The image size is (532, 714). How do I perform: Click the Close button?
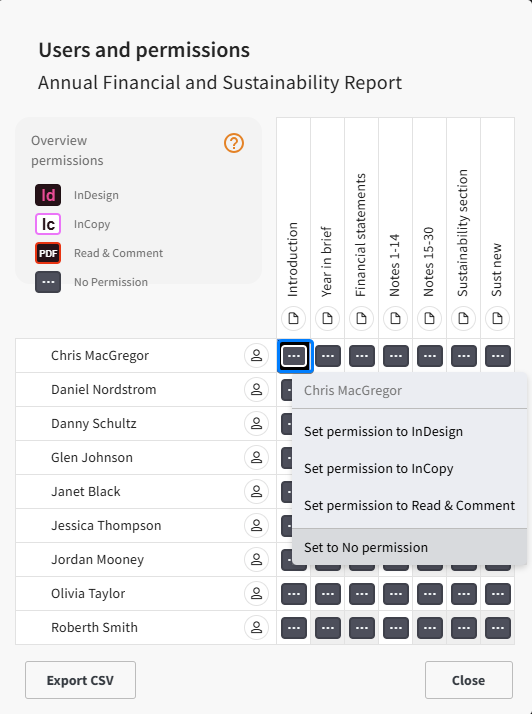click(469, 680)
